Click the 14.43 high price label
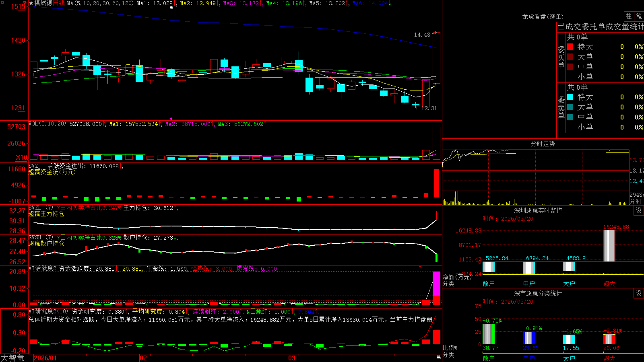 (422, 35)
